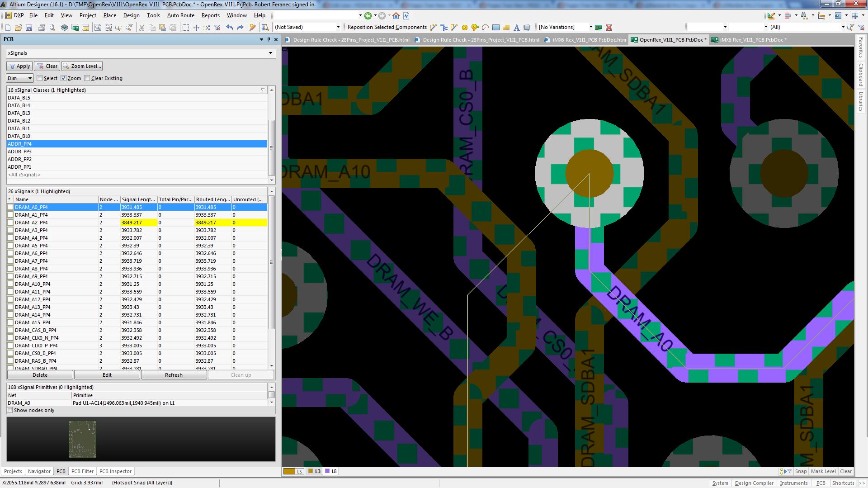Open the No Variations dropdown

click(590, 27)
